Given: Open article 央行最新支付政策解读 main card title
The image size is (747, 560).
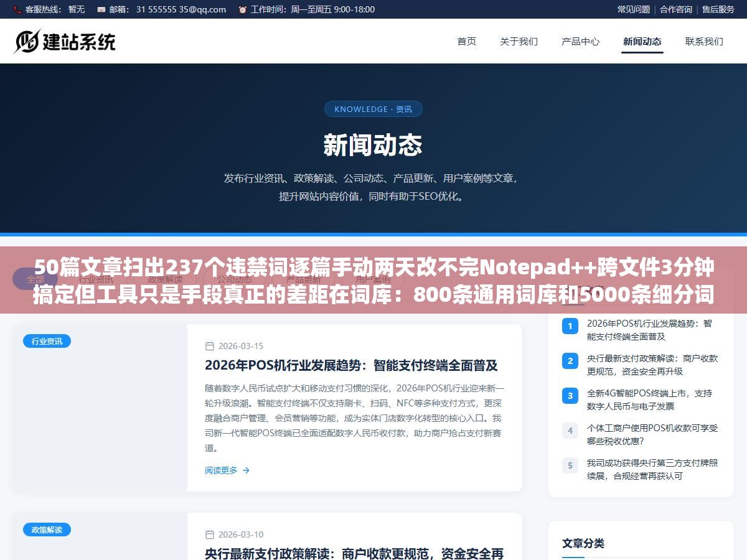Looking at the screenshot, I should (354, 553).
